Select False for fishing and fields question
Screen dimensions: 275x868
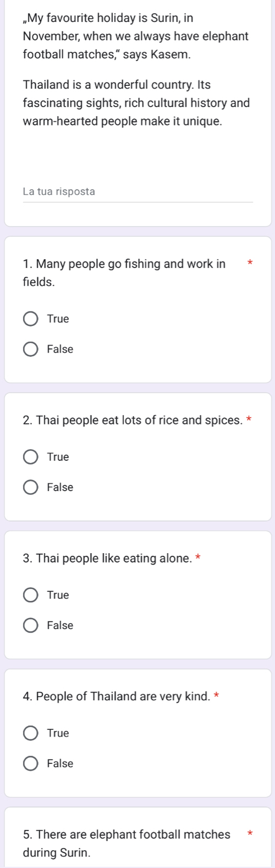coord(31,350)
